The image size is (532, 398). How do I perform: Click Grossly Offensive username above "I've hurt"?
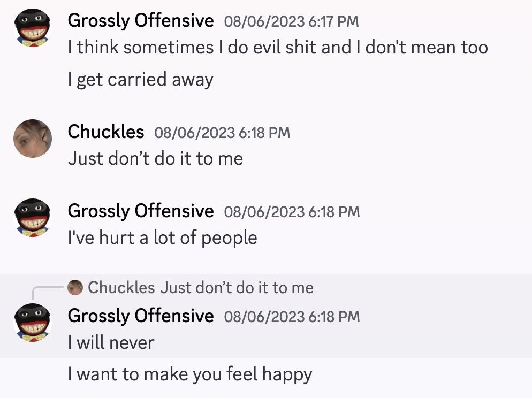(141, 211)
